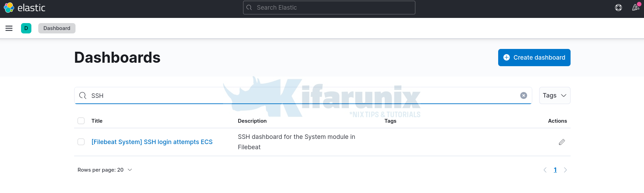Go to previous page of results
644x193 pixels.
(545, 170)
